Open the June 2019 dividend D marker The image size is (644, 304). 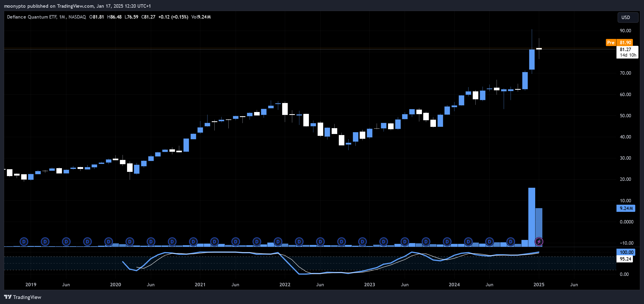click(66, 242)
